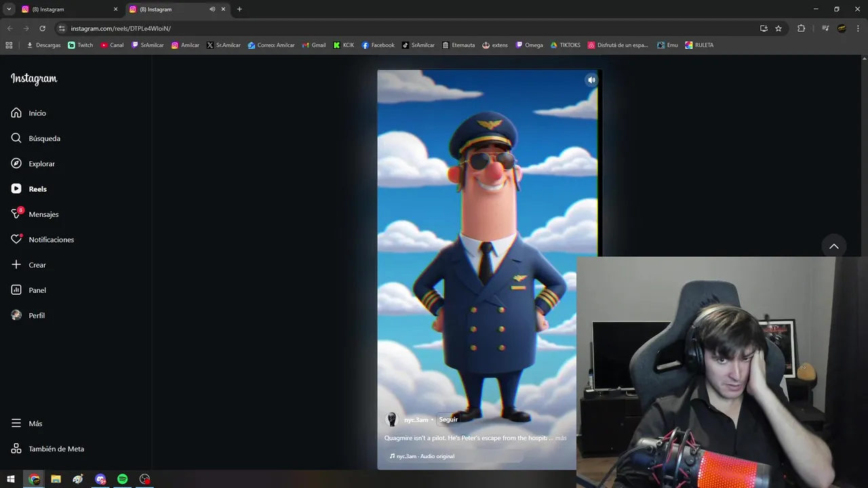Open Correo: Amilcar bookmark
This screenshot has height=488, width=868.
(x=271, y=45)
